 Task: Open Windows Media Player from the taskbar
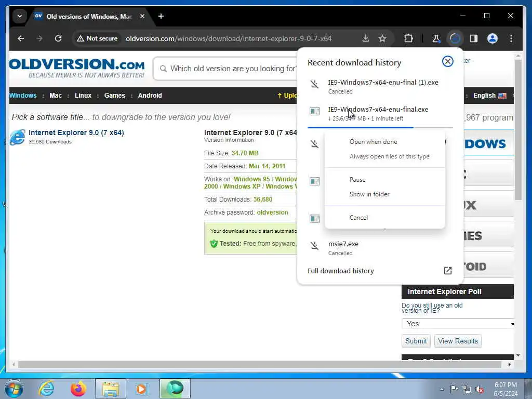pyautogui.click(x=142, y=389)
